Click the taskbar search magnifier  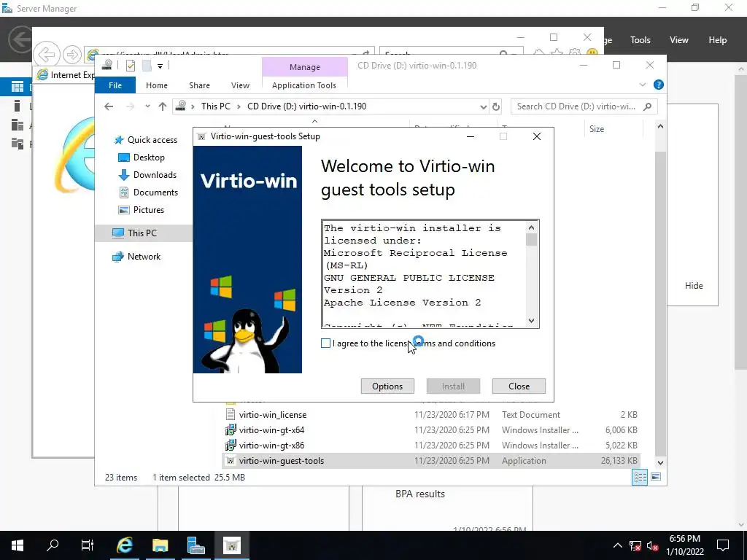pyautogui.click(x=53, y=545)
